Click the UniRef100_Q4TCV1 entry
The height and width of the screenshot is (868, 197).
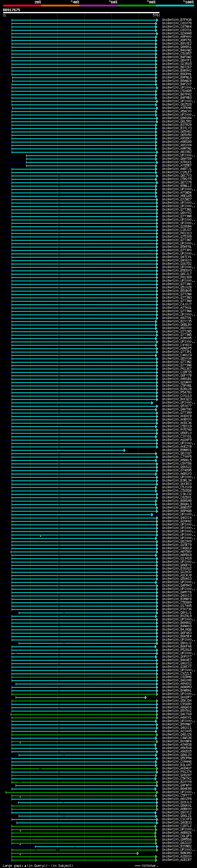coord(177,257)
